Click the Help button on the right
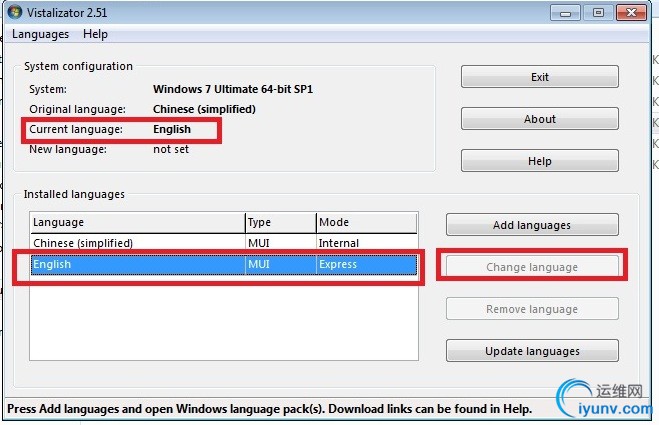The width and height of the screenshot is (659, 425). click(540, 161)
